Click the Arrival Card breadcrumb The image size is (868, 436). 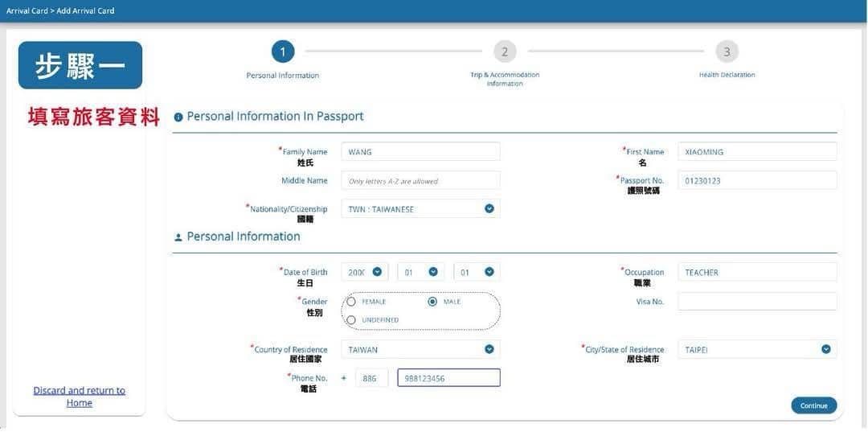point(27,10)
